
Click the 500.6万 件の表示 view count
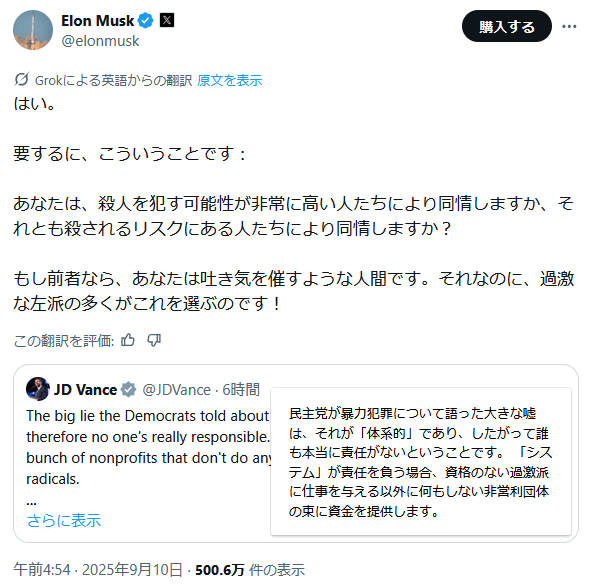(x=250, y=570)
